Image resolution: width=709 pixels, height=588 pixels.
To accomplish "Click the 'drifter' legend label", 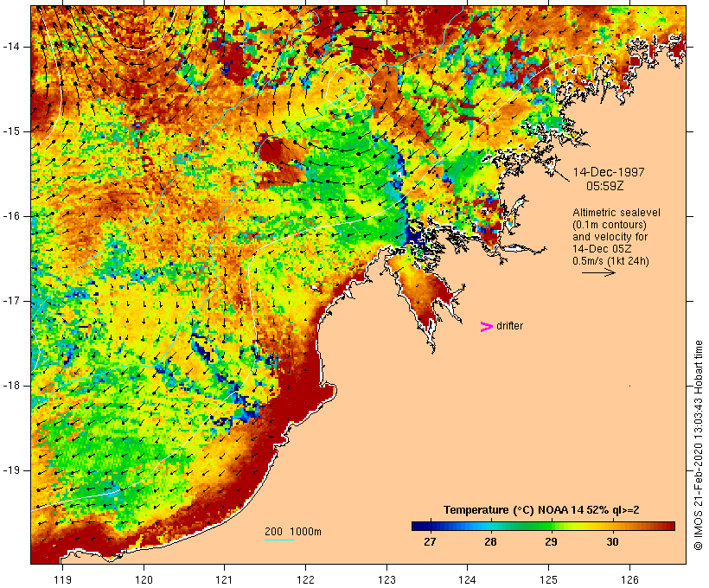I will (509, 326).
